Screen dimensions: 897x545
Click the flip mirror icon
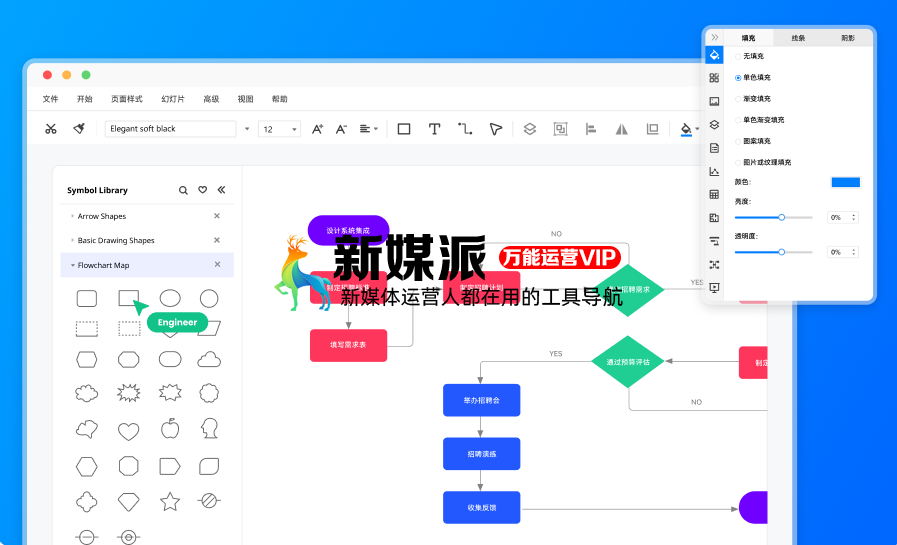pyautogui.click(x=621, y=129)
